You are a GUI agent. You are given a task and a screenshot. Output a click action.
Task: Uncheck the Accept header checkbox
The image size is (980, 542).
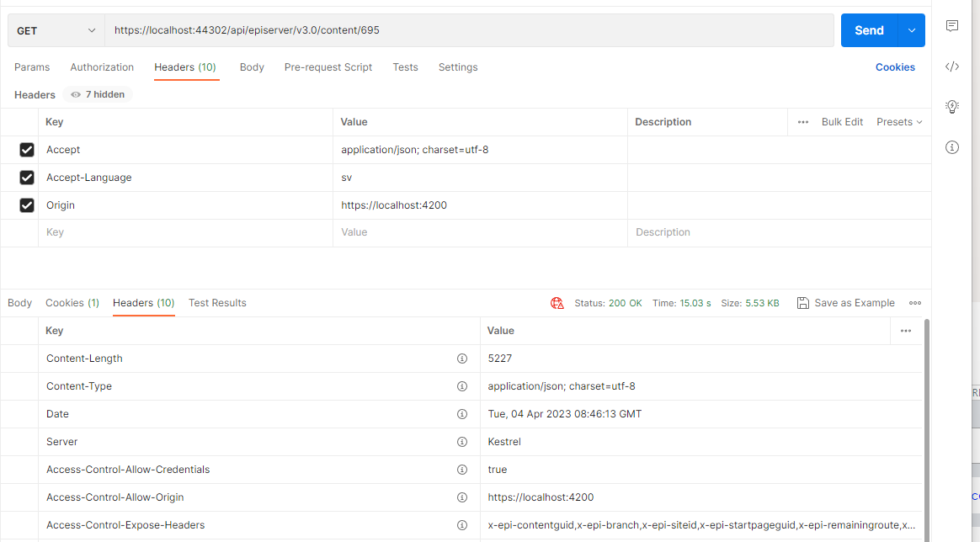(27, 150)
